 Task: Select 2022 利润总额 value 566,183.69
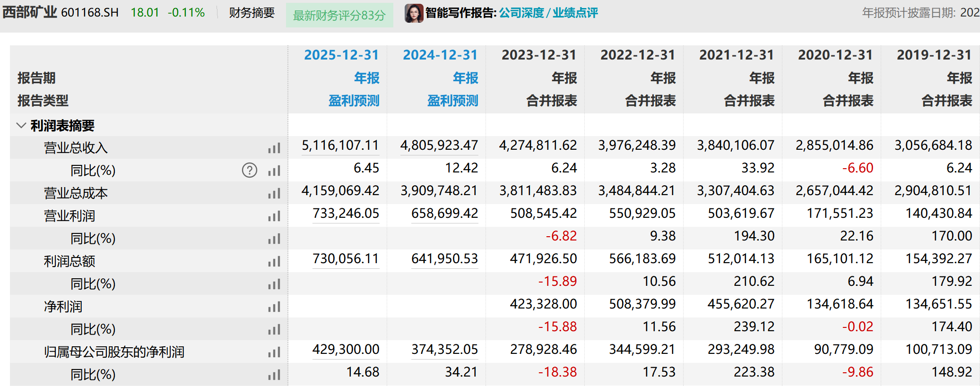coord(642,258)
